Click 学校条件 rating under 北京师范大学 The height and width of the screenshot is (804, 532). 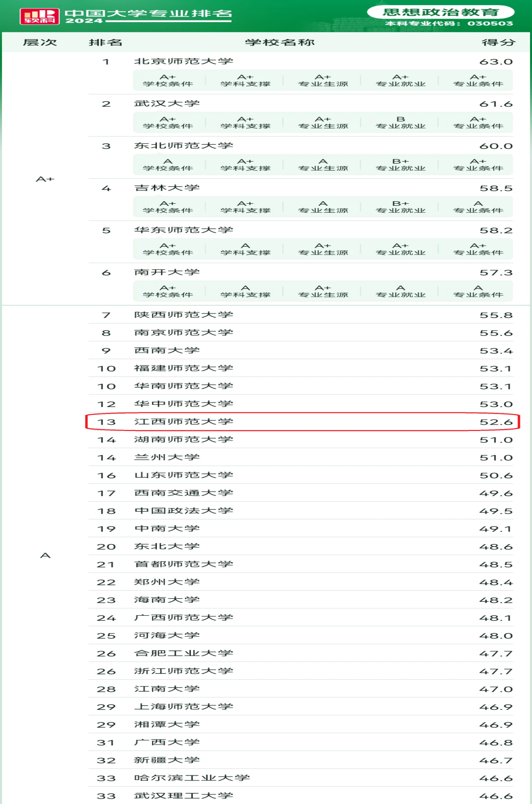click(x=168, y=80)
